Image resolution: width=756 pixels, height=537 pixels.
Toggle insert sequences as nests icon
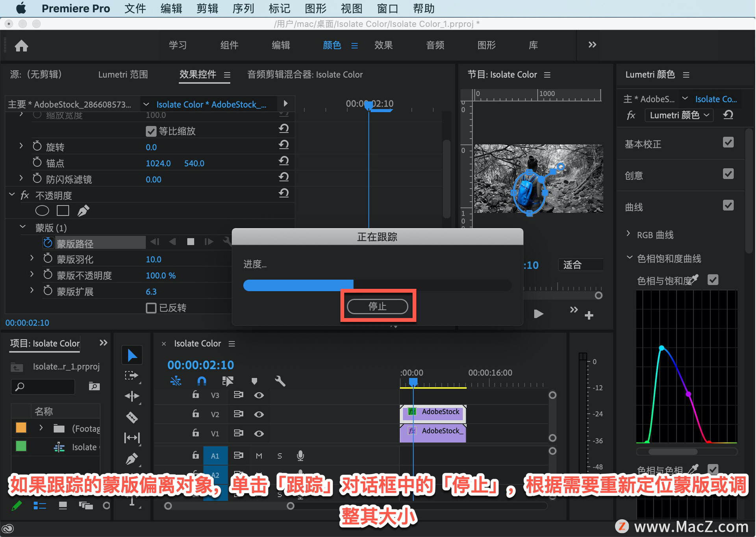coord(176,381)
